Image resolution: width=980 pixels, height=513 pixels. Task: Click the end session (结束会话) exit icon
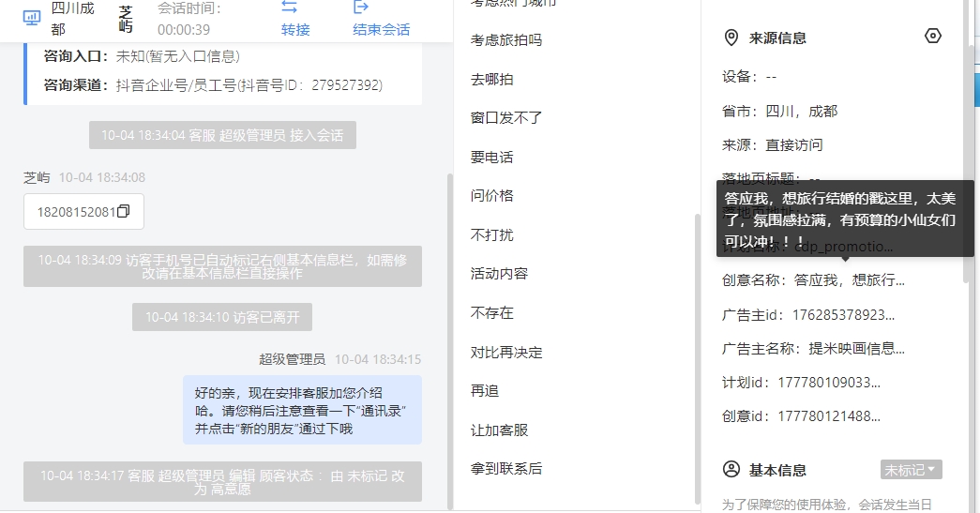361,7
